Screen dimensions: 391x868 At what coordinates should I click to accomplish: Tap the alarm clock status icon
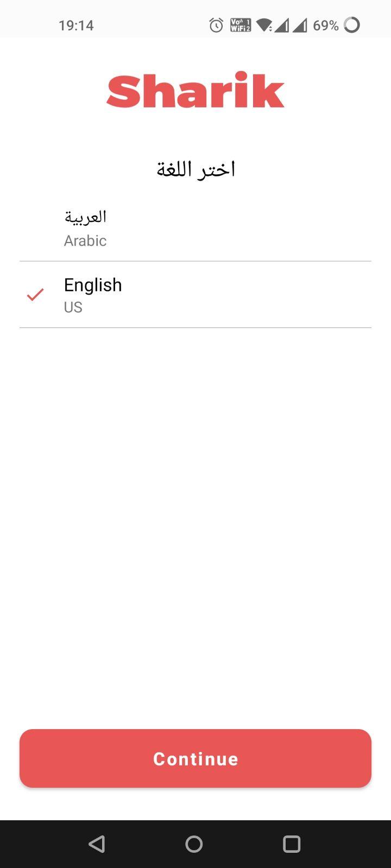(x=216, y=25)
